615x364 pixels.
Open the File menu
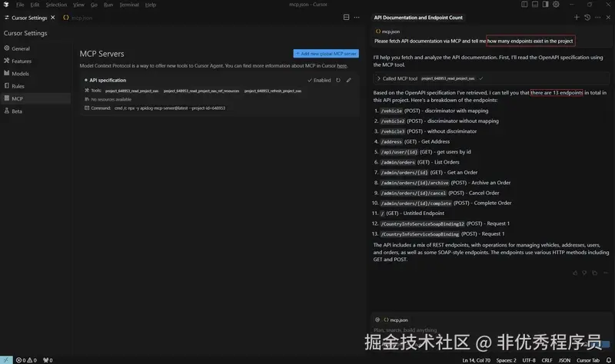[20, 5]
